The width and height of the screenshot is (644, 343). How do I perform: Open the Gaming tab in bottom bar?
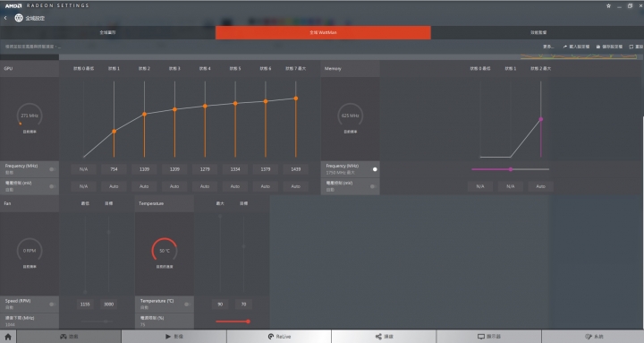[69, 337]
